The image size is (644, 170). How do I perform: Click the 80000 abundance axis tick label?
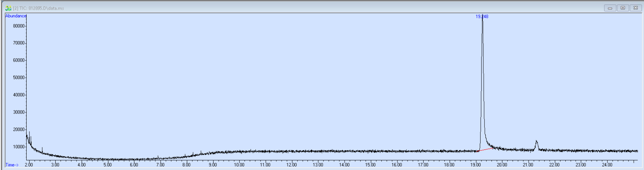pyautogui.click(x=19, y=26)
